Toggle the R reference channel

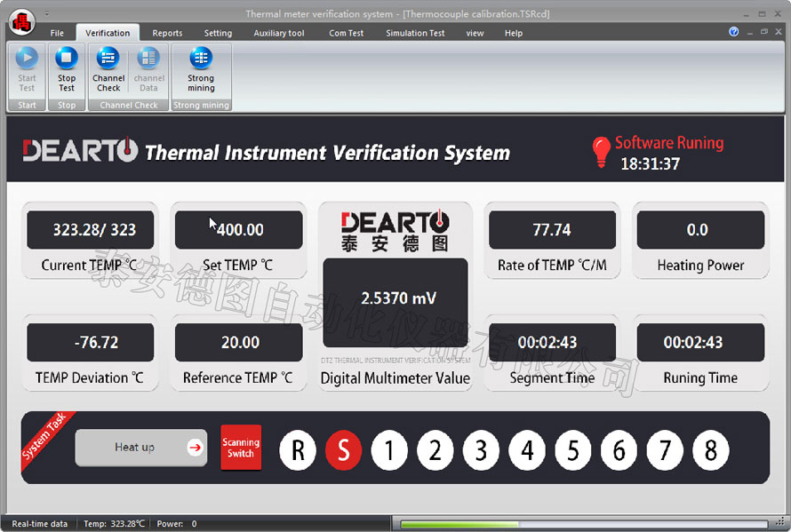[297, 450]
